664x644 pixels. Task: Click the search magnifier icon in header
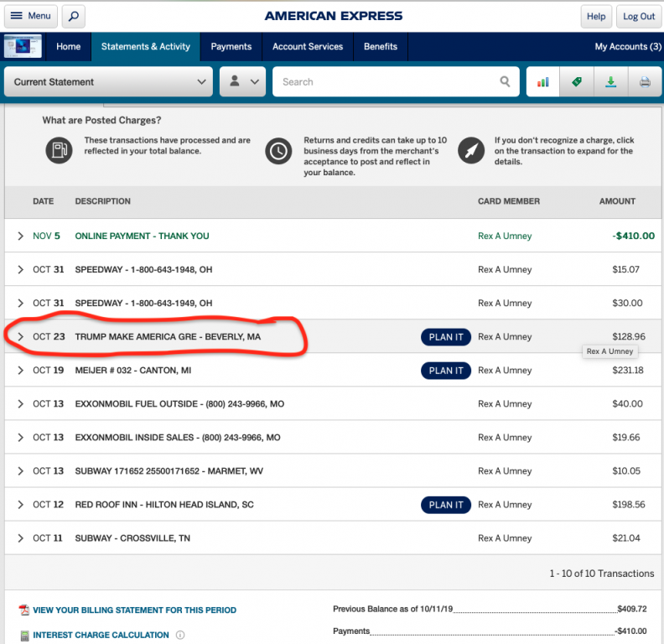coord(73,16)
